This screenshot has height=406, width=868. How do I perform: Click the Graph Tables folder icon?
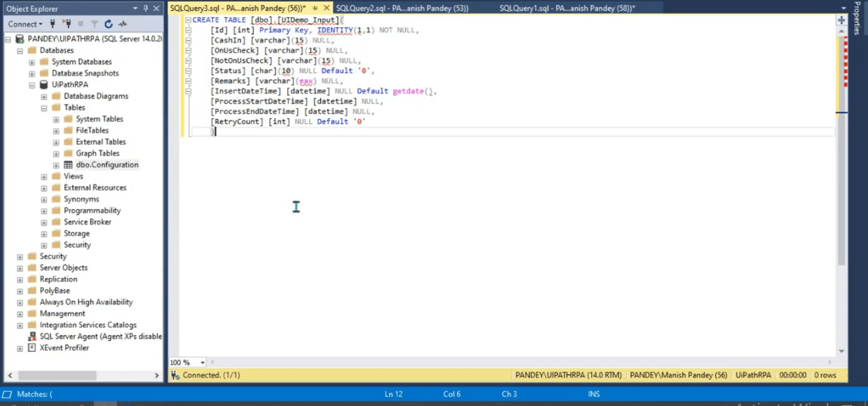tap(68, 154)
